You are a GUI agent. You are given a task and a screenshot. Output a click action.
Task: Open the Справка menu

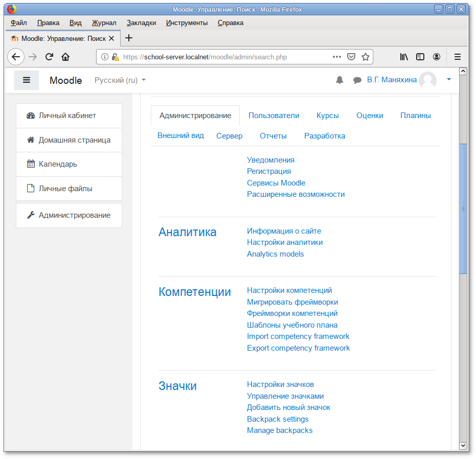(231, 23)
